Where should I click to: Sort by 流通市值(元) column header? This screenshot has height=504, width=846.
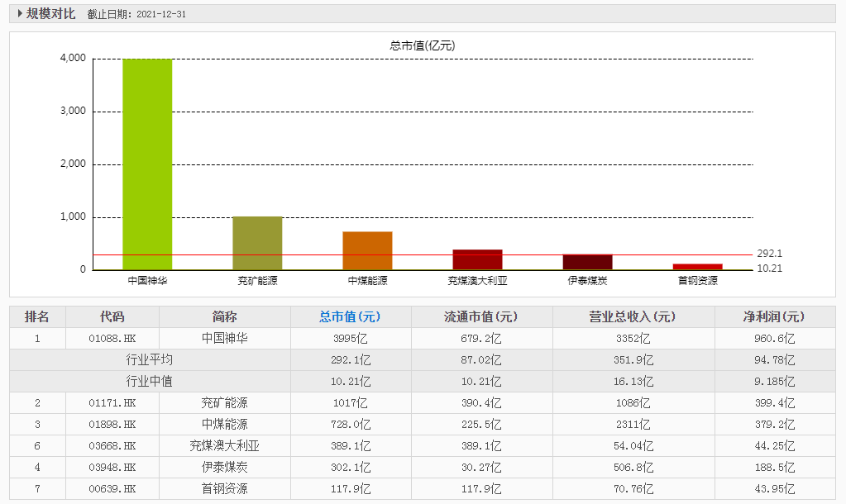pyautogui.click(x=481, y=317)
